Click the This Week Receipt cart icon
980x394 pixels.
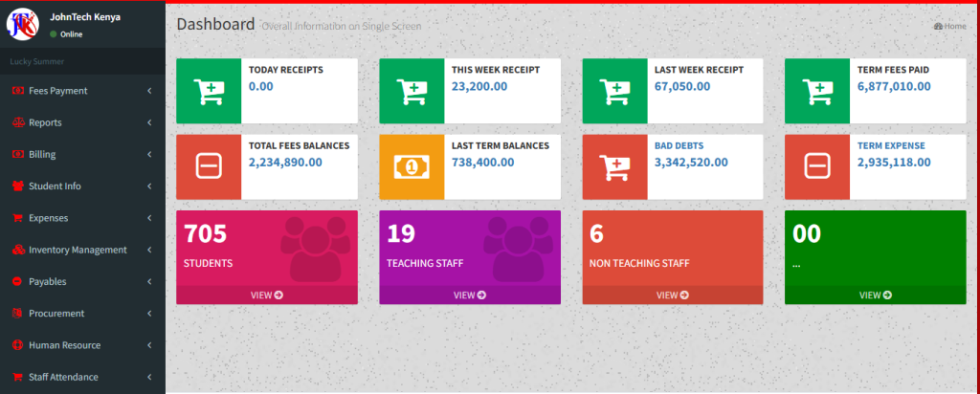point(412,91)
